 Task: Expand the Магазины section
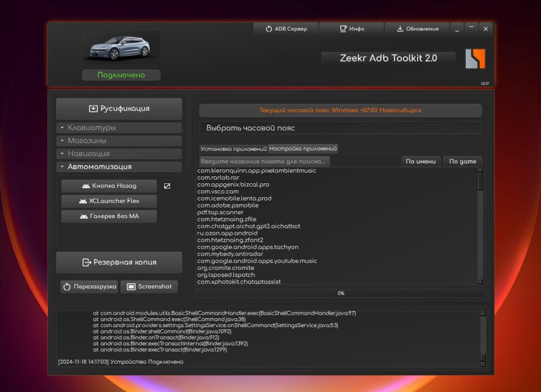point(119,140)
